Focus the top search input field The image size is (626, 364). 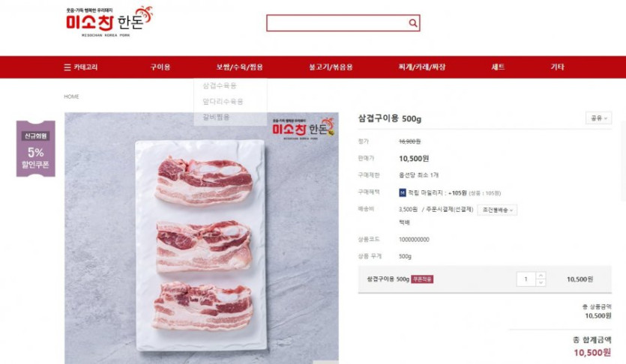(x=338, y=23)
